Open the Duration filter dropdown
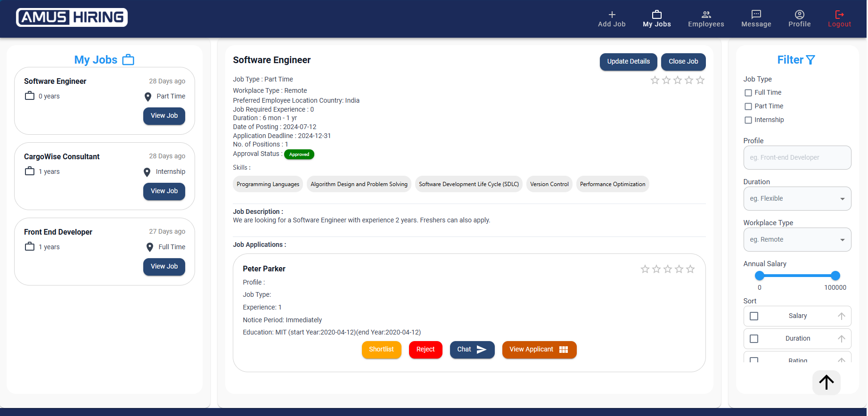 point(798,199)
